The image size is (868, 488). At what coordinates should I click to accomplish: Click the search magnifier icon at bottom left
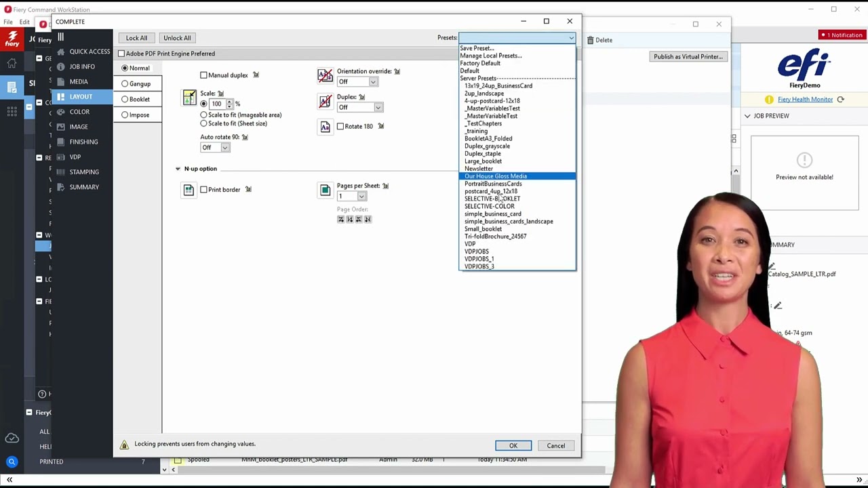coord(12,462)
